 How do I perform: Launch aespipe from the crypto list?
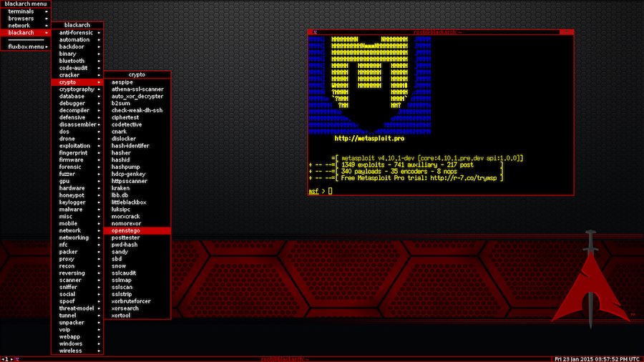point(122,82)
